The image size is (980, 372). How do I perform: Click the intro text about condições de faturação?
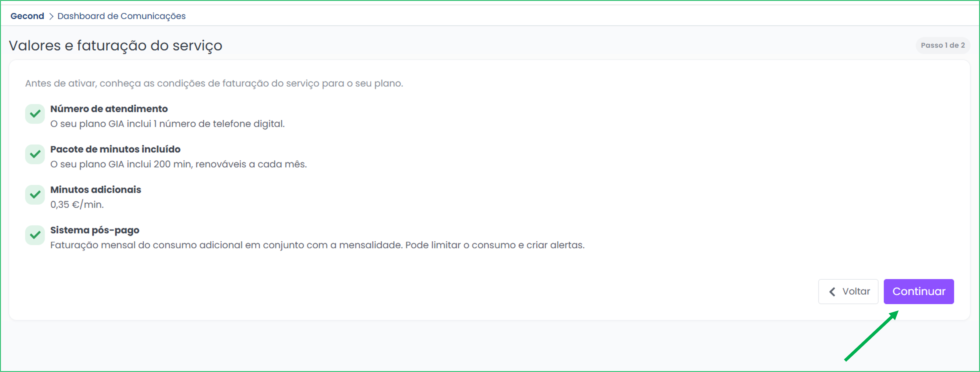click(x=214, y=83)
